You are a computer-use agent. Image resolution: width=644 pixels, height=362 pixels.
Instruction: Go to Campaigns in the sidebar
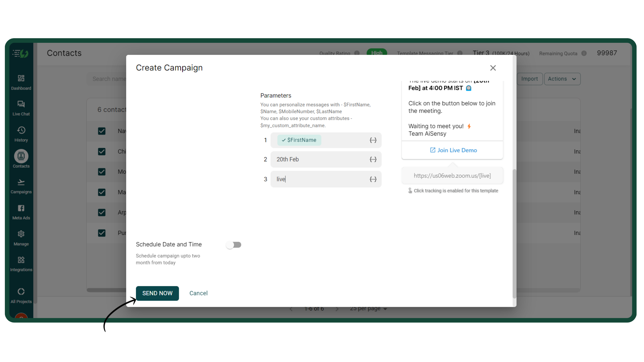click(21, 182)
